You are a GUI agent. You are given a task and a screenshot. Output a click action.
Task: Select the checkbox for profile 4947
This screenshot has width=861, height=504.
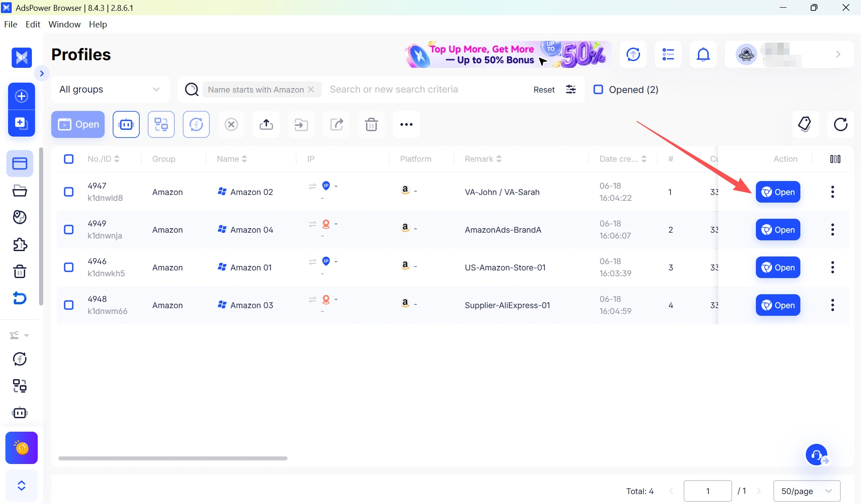tap(69, 192)
